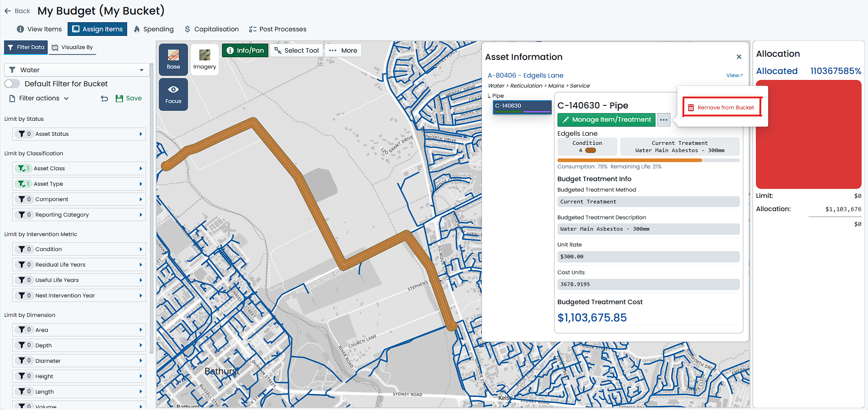Click the Component funnel icon

pos(21,199)
